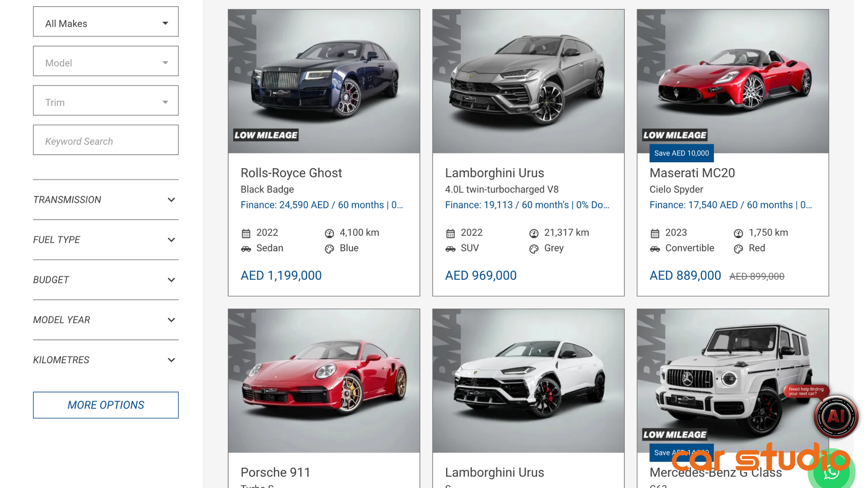Click calendar icon beside 2023 on MC20
The height and width of the screenshot is (488, 868).
tap(655, 233)
